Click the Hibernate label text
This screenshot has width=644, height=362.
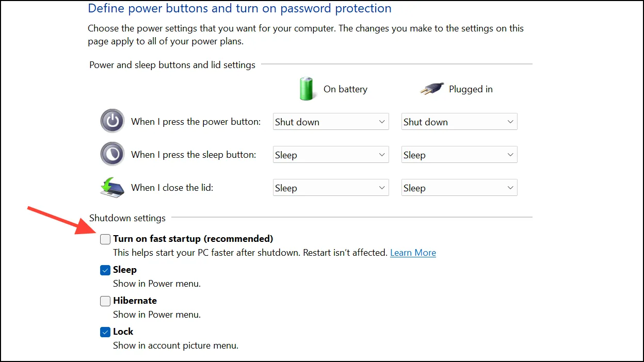(x=135, y=301)
